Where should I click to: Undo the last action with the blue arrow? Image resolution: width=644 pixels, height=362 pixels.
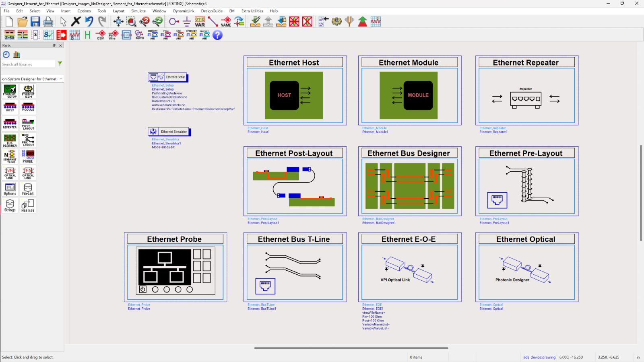[89, 21]
